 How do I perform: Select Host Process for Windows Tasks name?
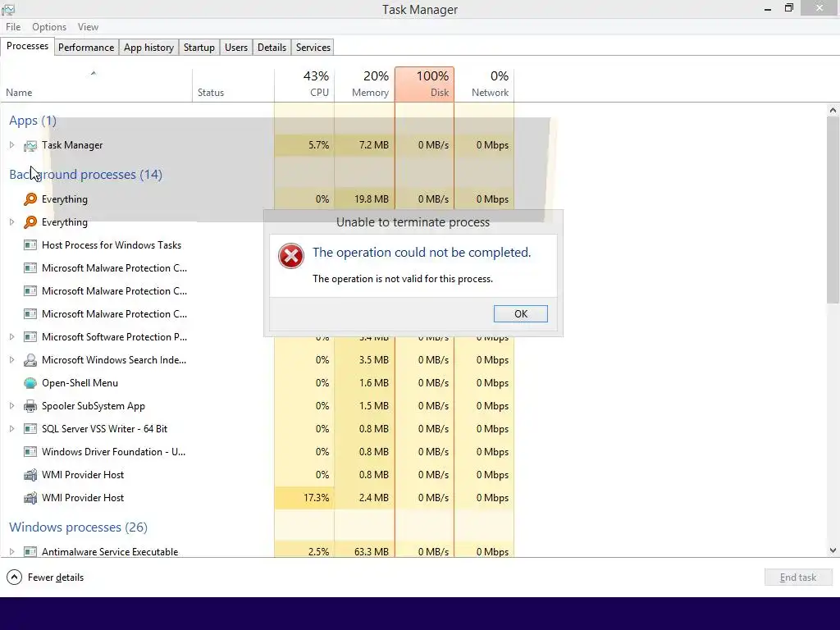[112, 245]
